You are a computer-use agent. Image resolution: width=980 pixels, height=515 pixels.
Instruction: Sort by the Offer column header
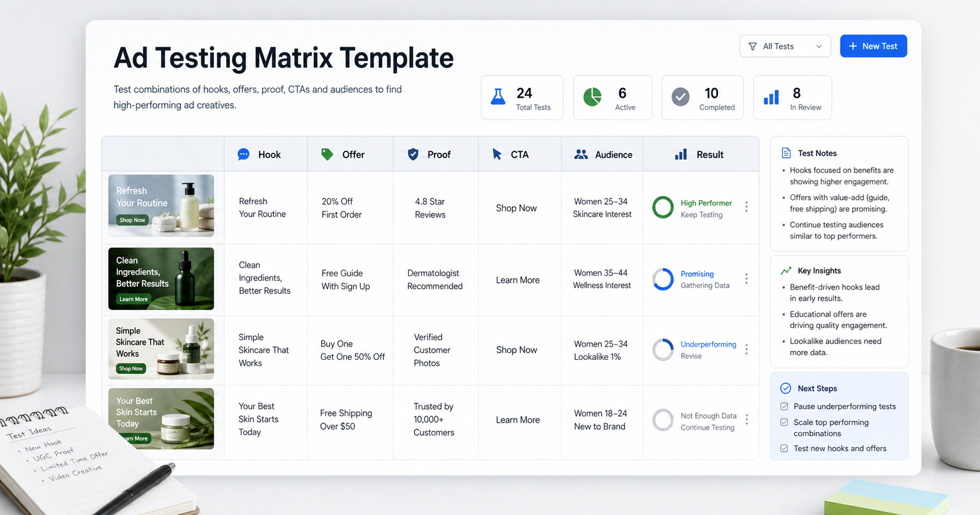[x=350, y=154]
